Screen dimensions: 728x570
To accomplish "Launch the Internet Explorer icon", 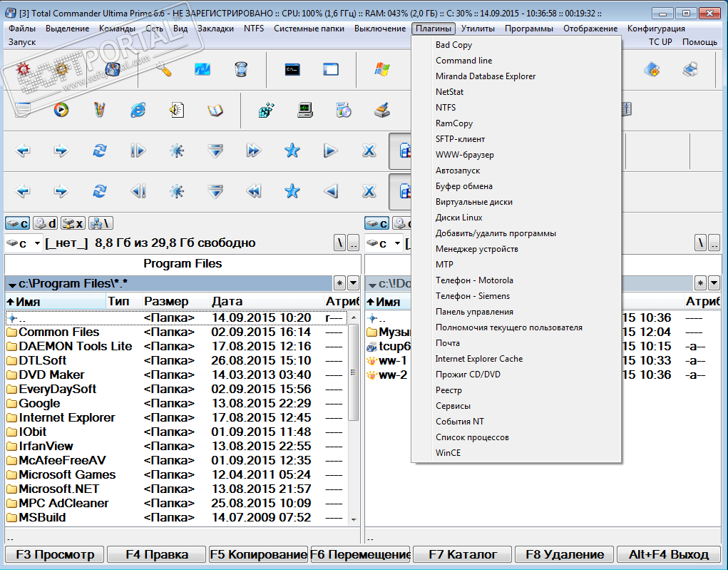I will (x=138, y=110).
